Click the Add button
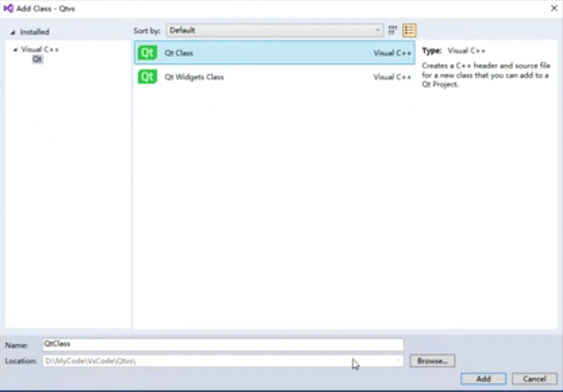This screenshot has height=392, width=563. click(484, 379)
